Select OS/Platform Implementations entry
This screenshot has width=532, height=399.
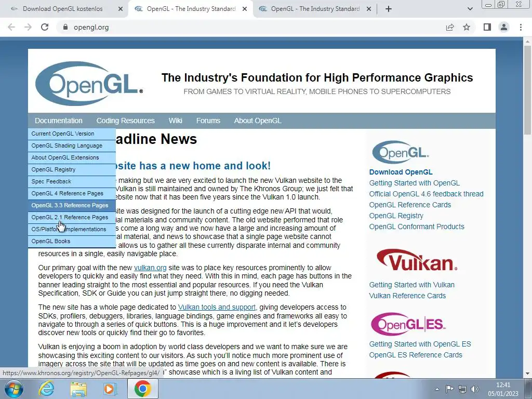(x=72, y=229)
